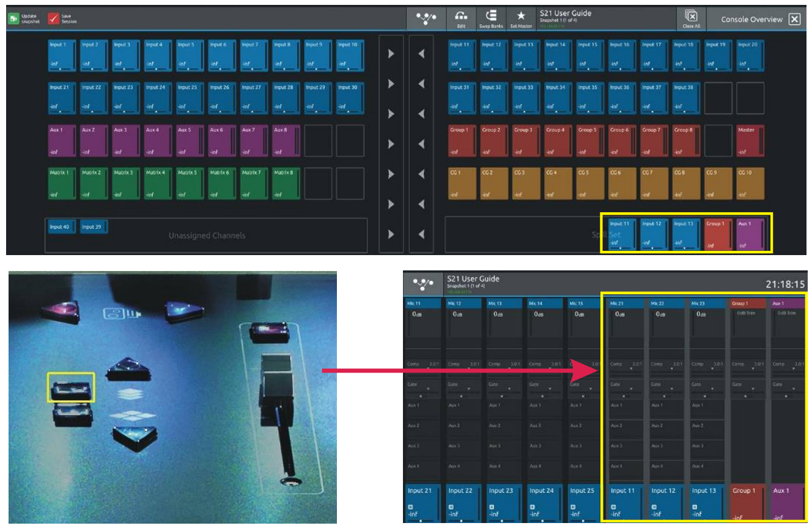This screenshot has width=812, height=531.
Task: Select the Input 39 tile in Unassigned Channels
Action: coord(94,228)
